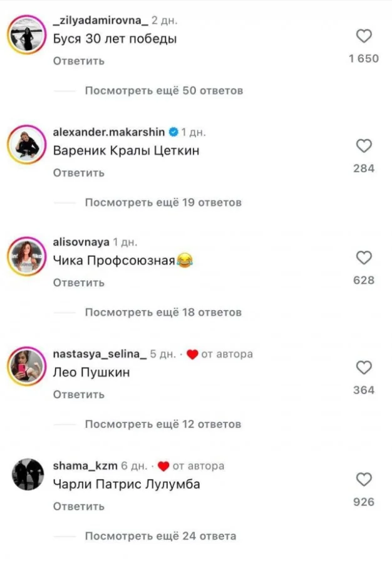The image size is (392, 564).
Task: Like the comment by _zilyadamirovna_
Action: 364,36
